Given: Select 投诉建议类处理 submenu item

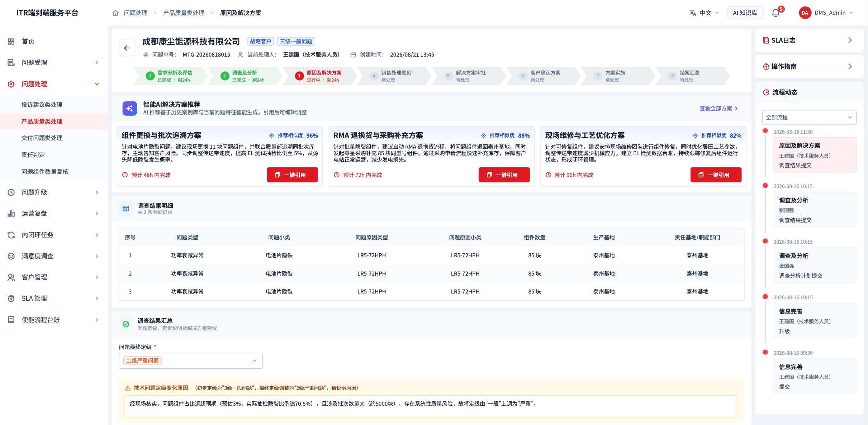Looking at the screenshot, I should click(x=42, y=105).
